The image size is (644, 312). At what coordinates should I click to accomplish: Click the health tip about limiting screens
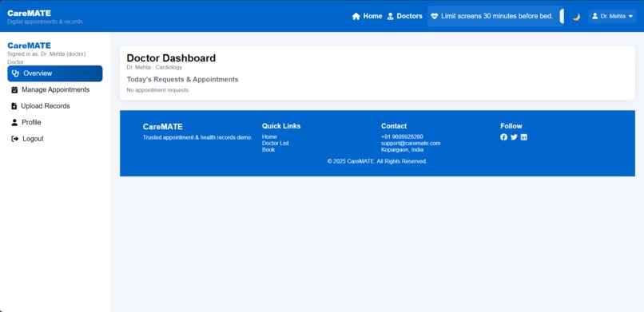point(497,17)
